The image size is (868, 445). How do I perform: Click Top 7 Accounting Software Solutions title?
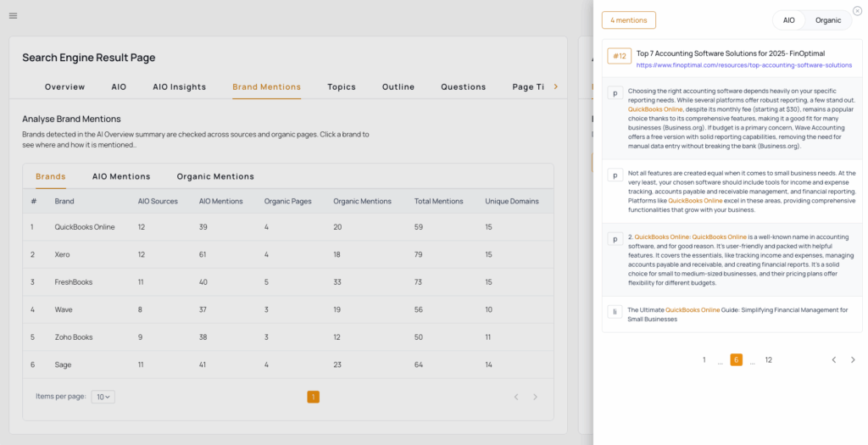pos(730,53)
